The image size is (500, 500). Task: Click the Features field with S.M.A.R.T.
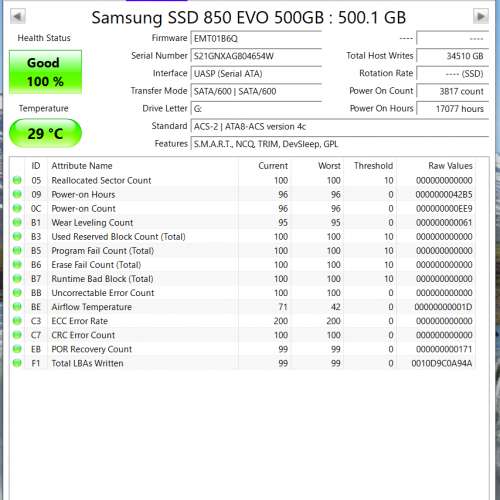point(340,144)
